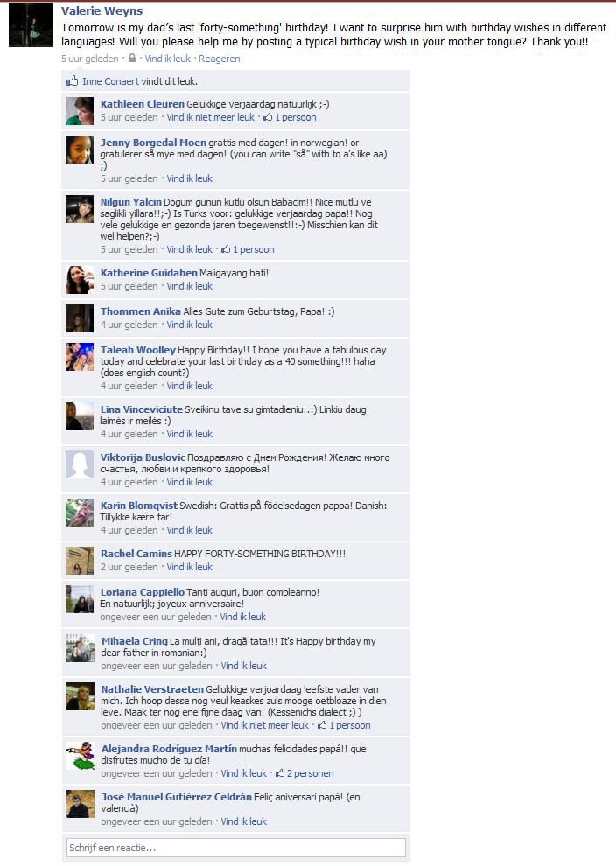616x866 pixels.
Task: Open Inne Conaert's profile link
Action: point(110,81)
